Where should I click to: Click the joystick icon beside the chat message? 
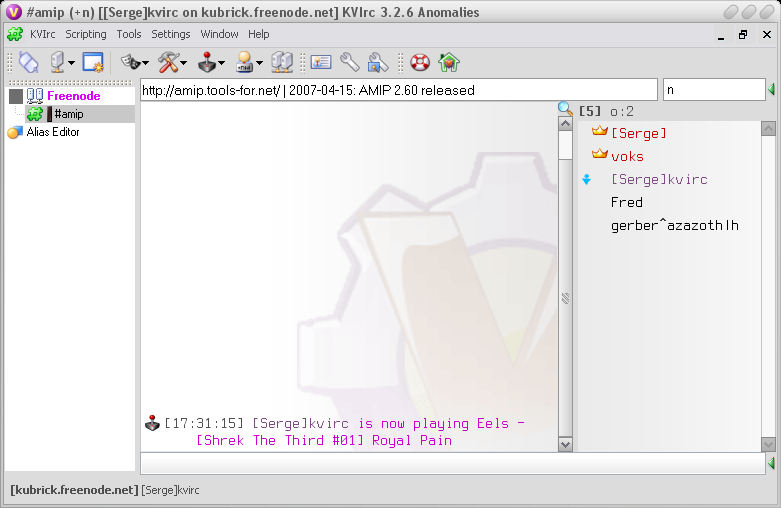tap(152, 423)
